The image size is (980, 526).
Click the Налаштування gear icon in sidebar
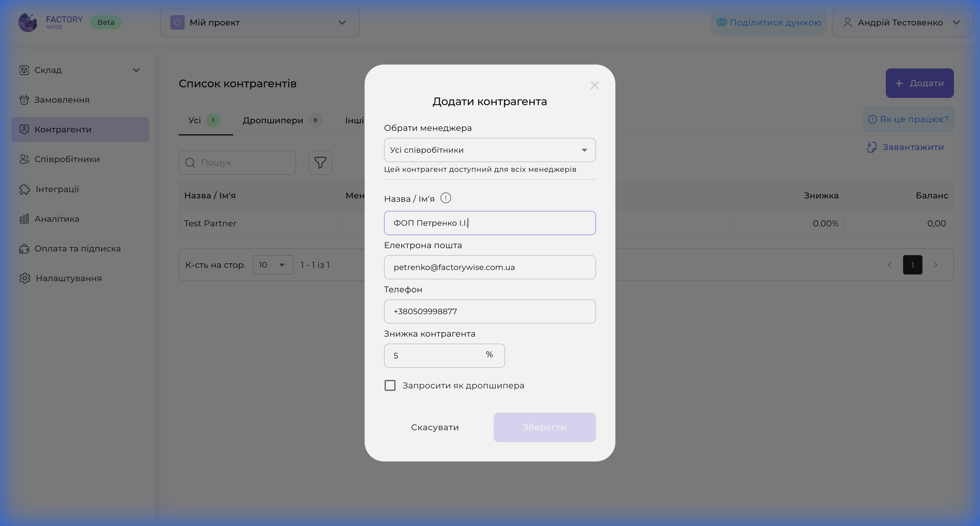pyautogui.click(x=24, y=278)
